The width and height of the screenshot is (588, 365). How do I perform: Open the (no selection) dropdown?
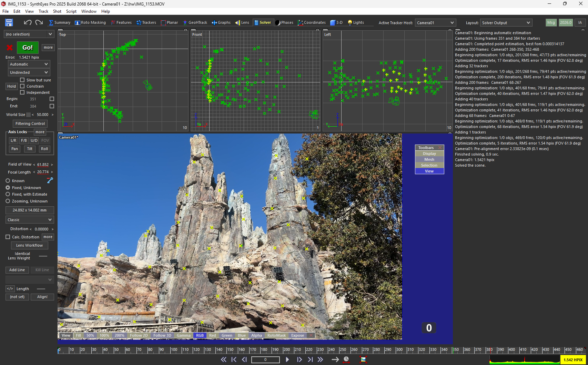[29, 34]
